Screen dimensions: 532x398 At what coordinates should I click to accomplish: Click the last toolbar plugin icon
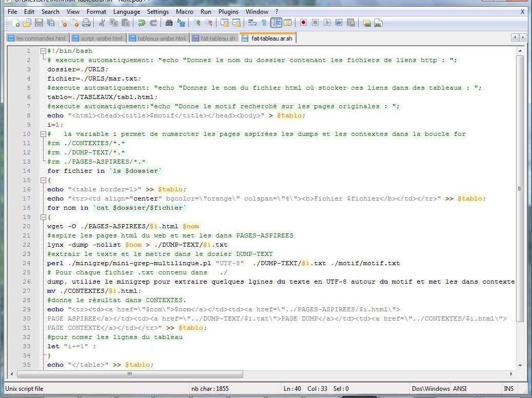pyautogui.click(x=378, y=23)
